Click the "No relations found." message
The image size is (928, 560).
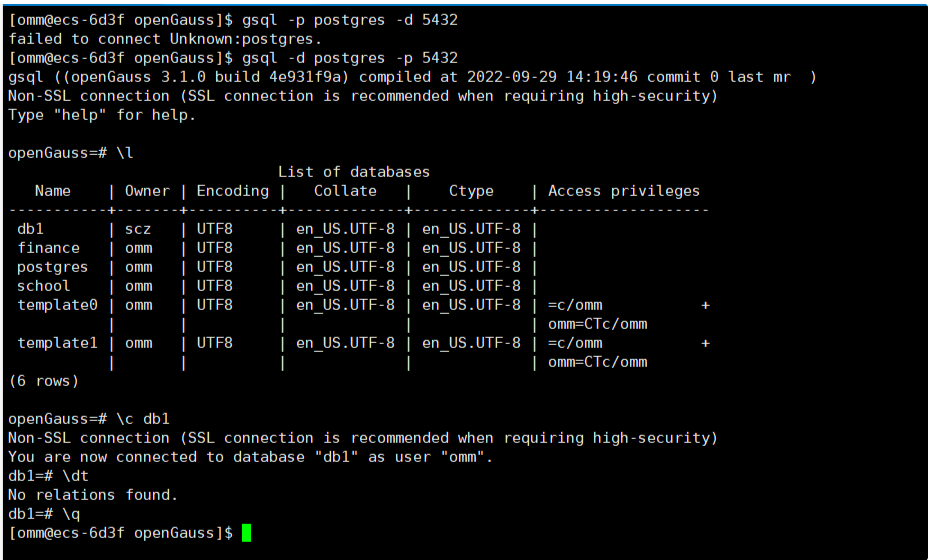point(93,495)
